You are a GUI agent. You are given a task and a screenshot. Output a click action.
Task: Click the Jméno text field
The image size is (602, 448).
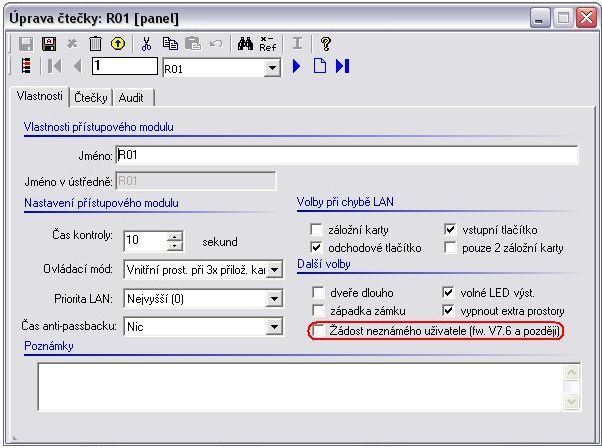(346, 155)
